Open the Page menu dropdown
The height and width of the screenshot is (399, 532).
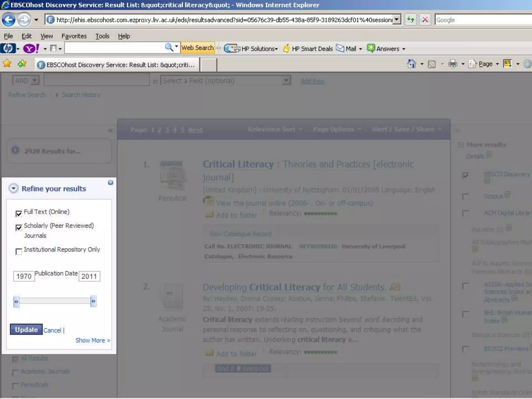click(x=485, y=64)
